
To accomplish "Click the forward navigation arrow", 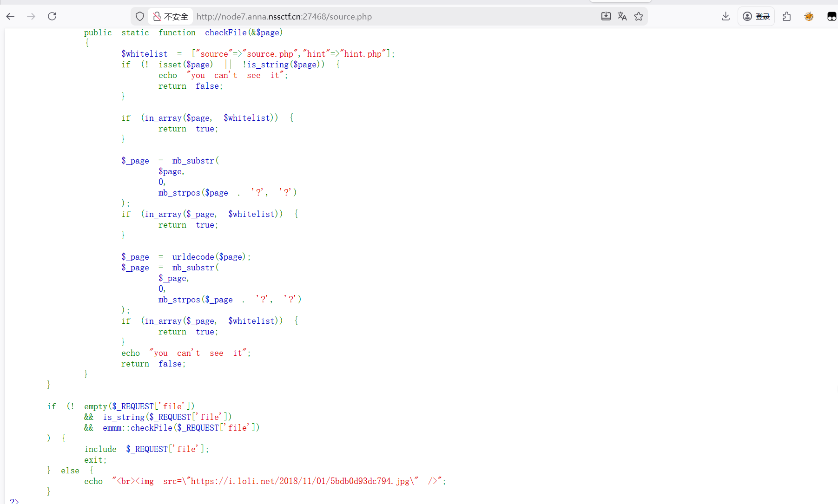I will 31,17.
